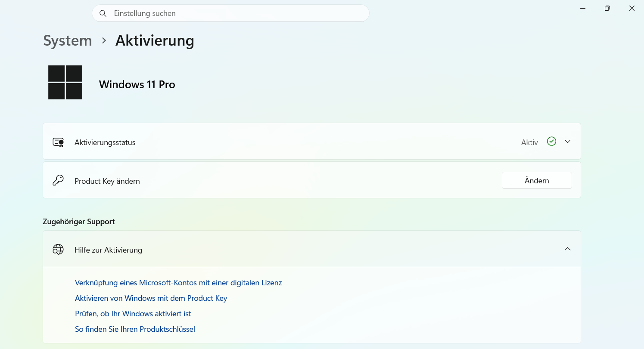Click the search magnifier icon
This screenshot has width=644, height=349.
click(103, 13)
